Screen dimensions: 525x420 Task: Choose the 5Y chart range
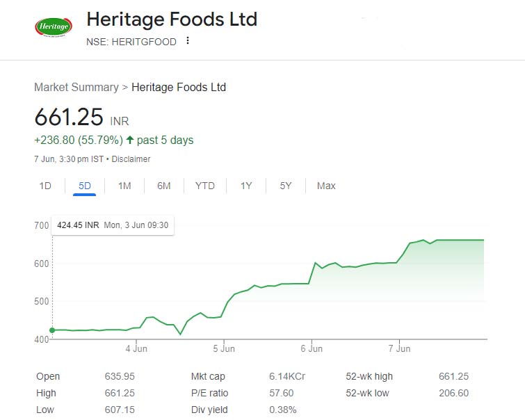pos(286,186)
